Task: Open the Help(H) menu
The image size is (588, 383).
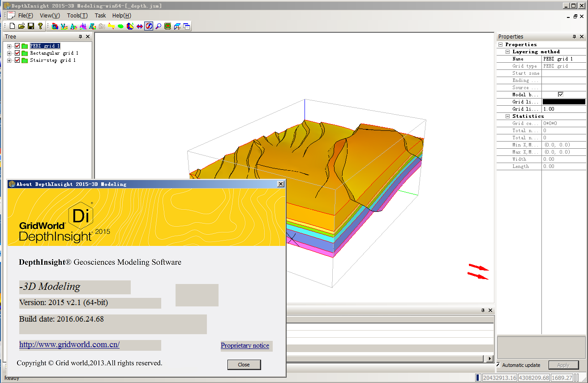Action: 122,15
